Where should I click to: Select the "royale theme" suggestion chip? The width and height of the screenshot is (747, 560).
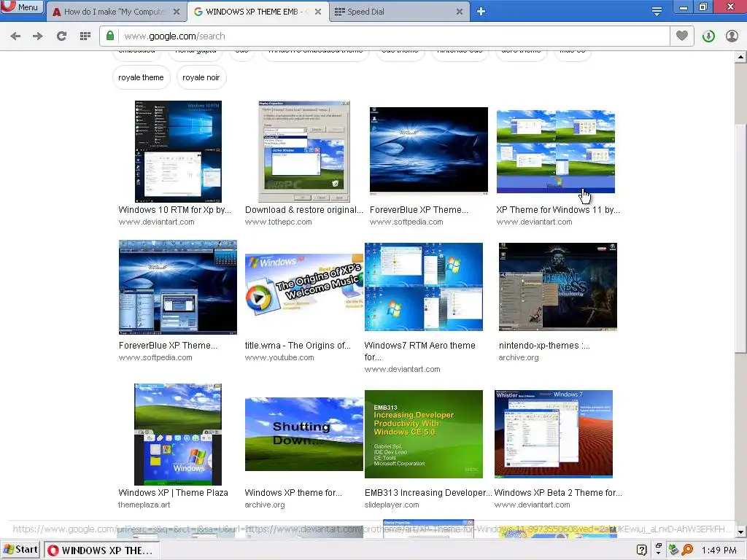[x=141, y=77]
